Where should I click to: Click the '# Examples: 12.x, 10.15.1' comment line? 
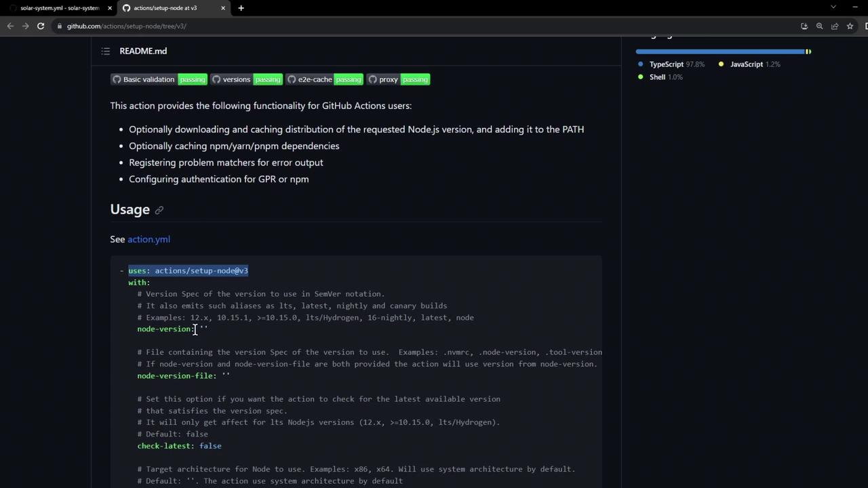(x=306, y=318)
